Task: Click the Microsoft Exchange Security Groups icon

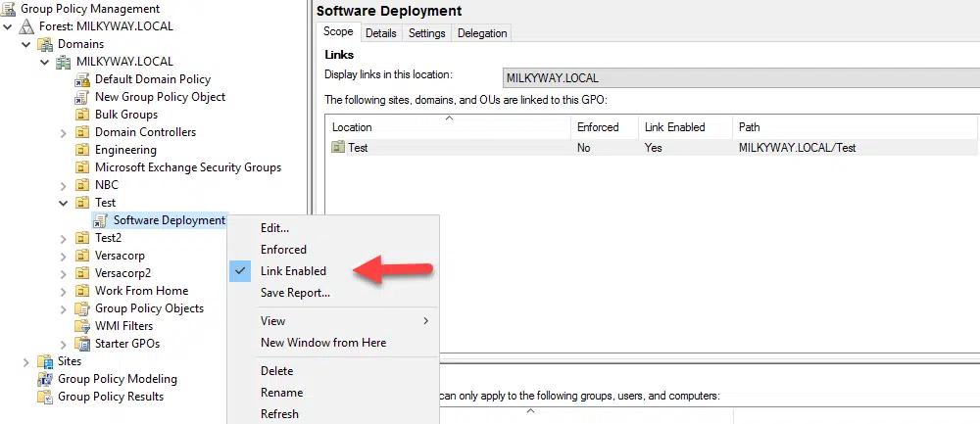Action: (x=82, y=167)
